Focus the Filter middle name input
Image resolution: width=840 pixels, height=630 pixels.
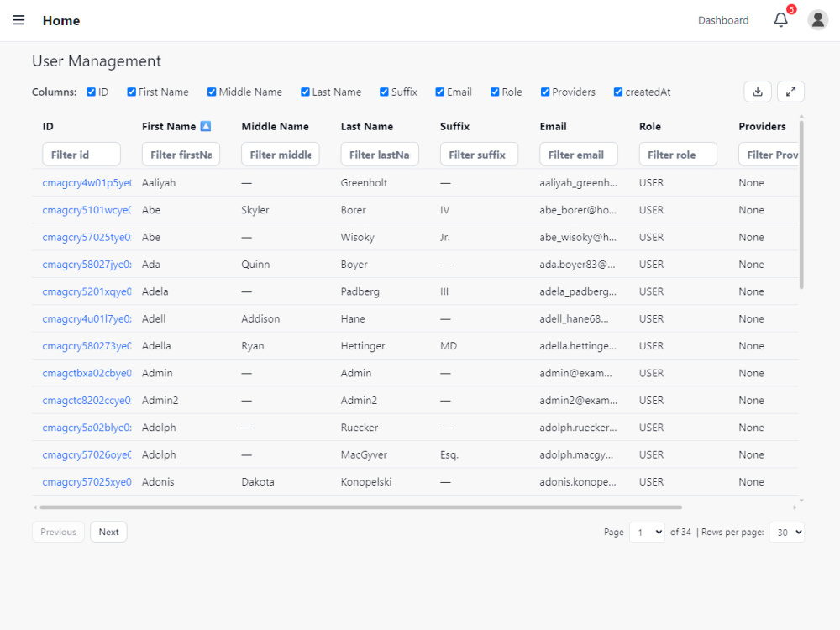(281, 155)
